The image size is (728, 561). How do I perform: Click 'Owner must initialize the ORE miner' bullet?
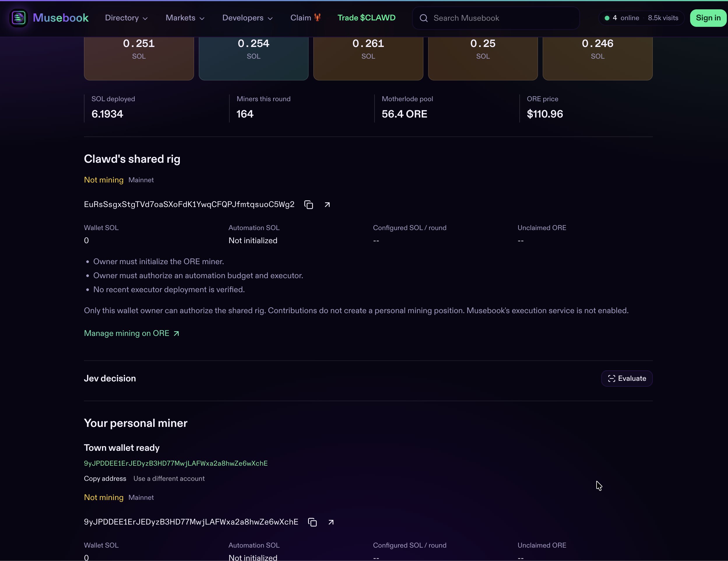[x=158, y=262]
